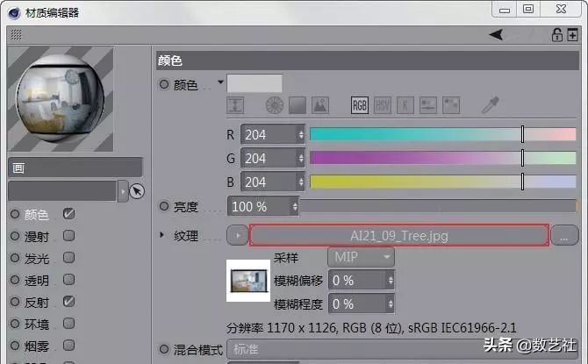This screenshot has width=588, height=364.
Task: Select the 发光 channel in the list
Action: pos(36,259)
